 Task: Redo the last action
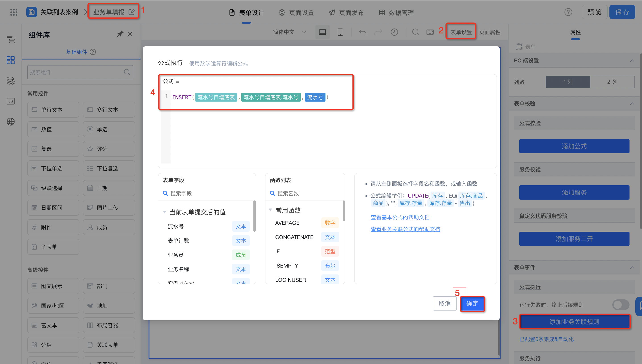[x=378, y=32]
